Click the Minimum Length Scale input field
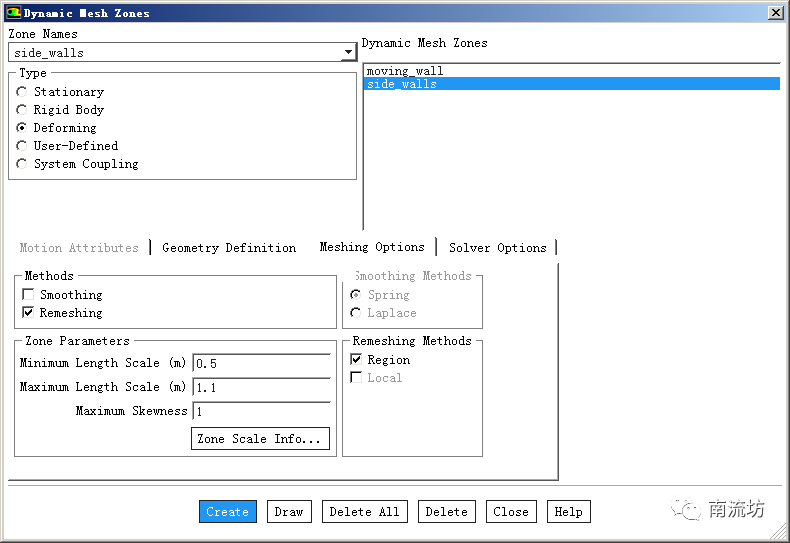 260,363
